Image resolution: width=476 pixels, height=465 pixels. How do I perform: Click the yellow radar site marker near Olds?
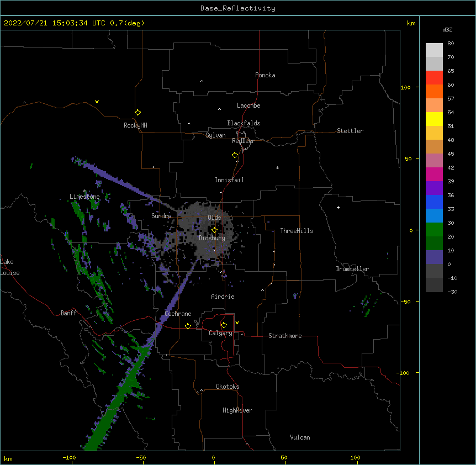214,230
